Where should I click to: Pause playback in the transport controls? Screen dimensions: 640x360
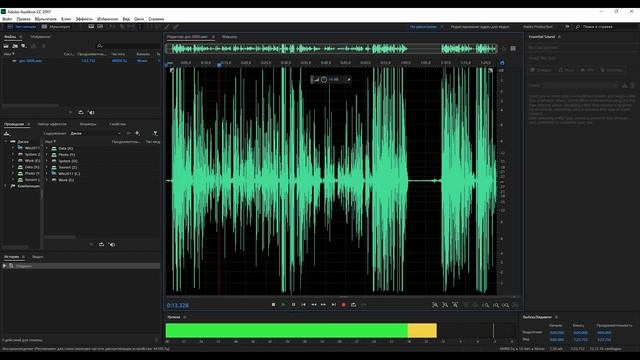[x=293, y=304]
